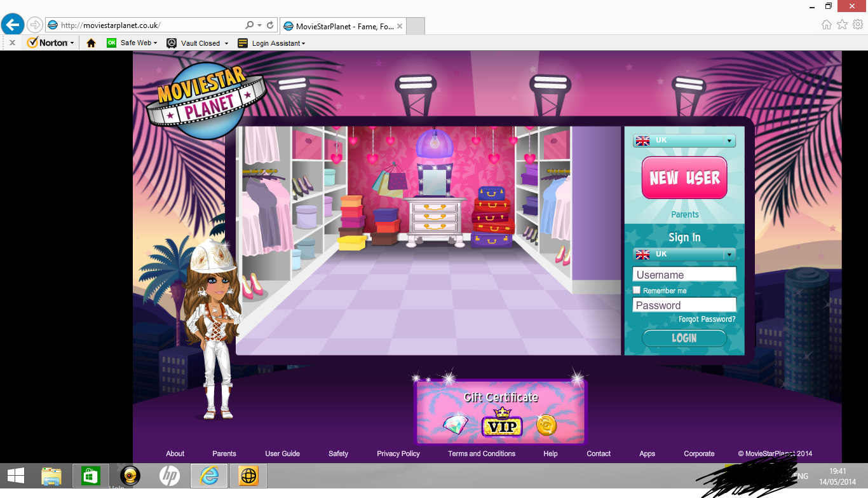The width and height of the screenshot is (868, 498).
Task: Open the Forgot Password link
Action: 707,319
